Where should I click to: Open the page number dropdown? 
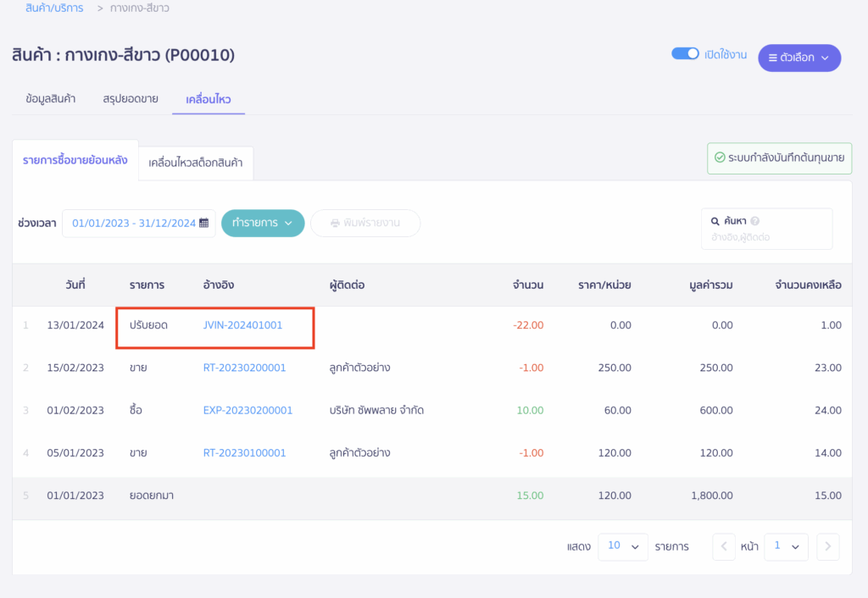786,547
